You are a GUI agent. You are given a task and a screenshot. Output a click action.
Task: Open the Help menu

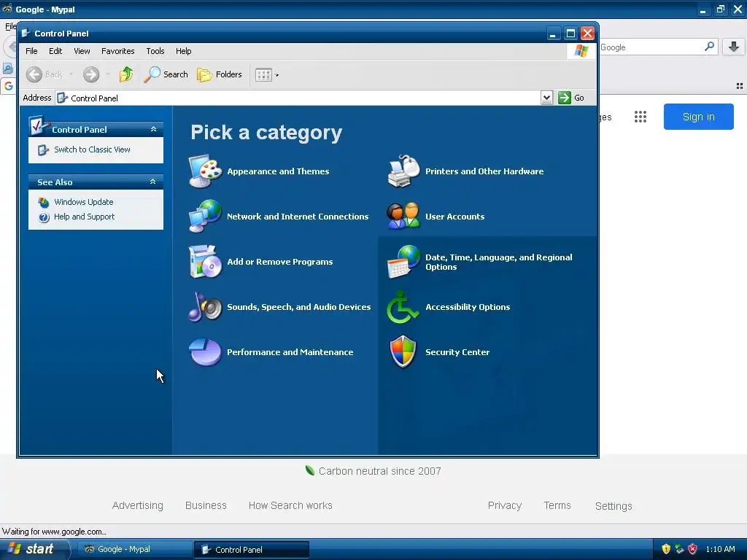(183, 51)
